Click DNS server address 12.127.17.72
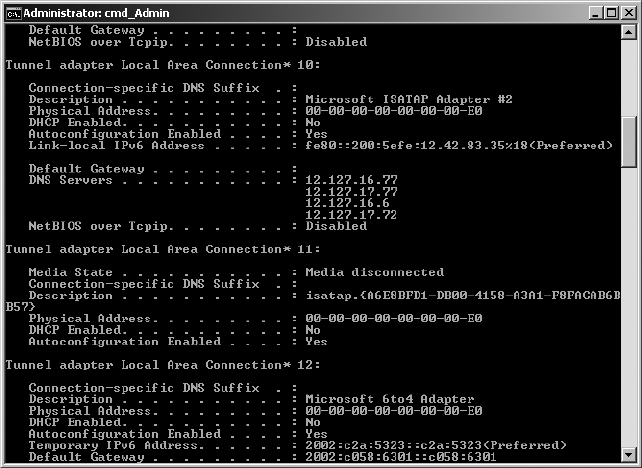 351,214
